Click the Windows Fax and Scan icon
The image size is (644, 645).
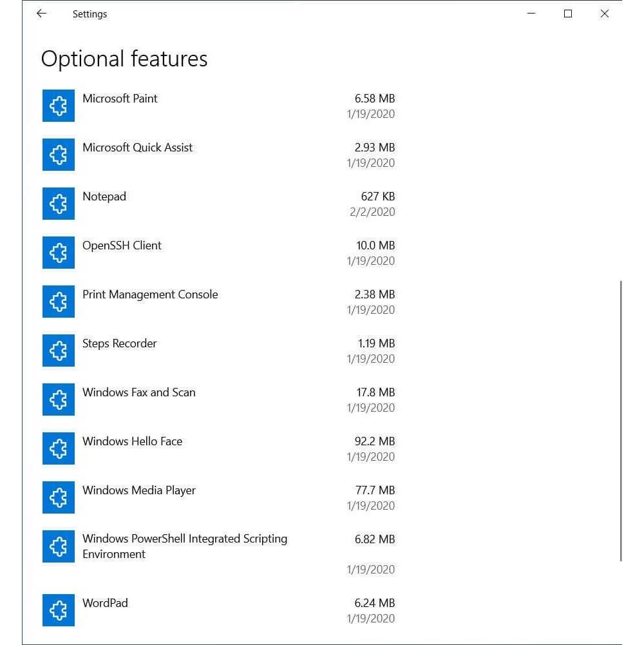coord(59,400)
